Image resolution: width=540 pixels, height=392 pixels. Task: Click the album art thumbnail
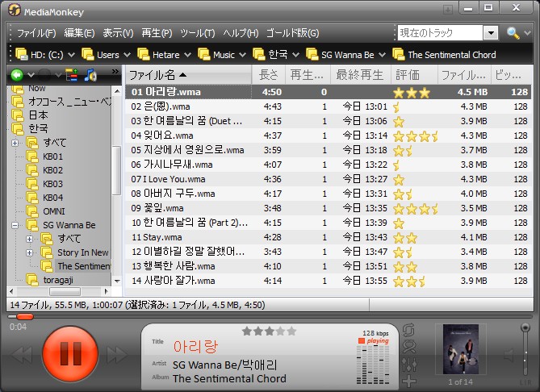click(x=460, y=349)
